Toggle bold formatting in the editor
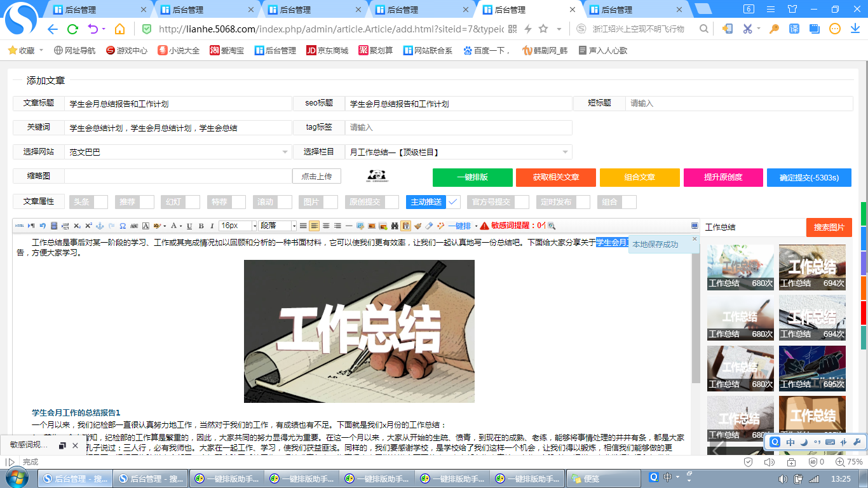The height and width of the screenshot is (488, 868). click(200, 226)
